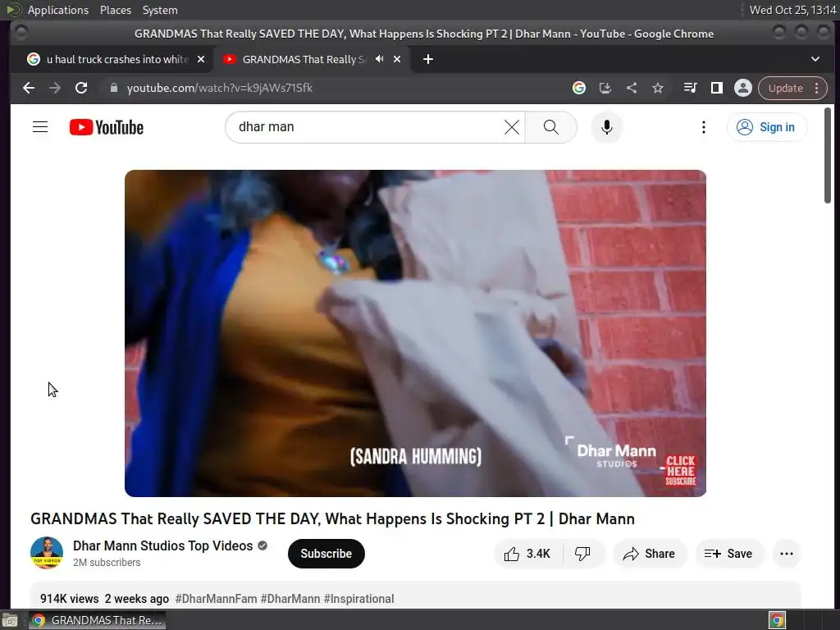Like the video (3.4K)
Viewport: 840px width, 630px height.
(528, 554)
